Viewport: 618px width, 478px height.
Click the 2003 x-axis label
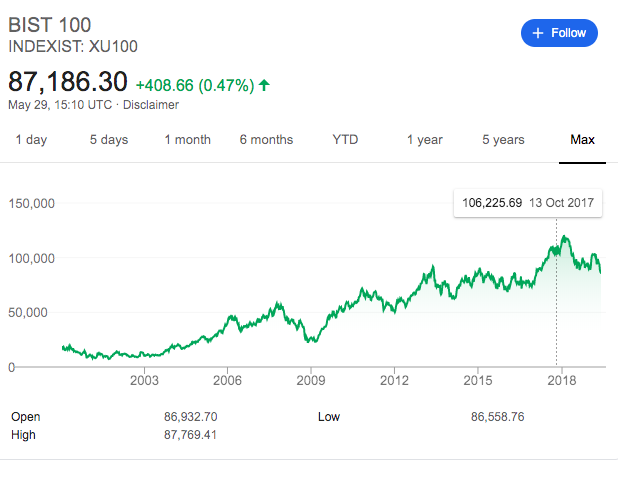[x=144, y=381]
